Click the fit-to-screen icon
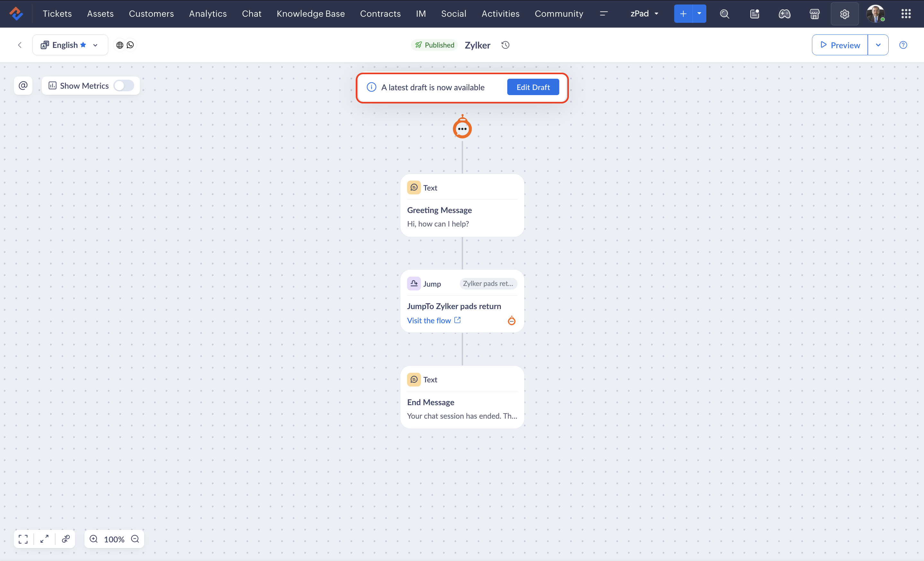This screenshot has width=924, height=561. click(23, 539)
